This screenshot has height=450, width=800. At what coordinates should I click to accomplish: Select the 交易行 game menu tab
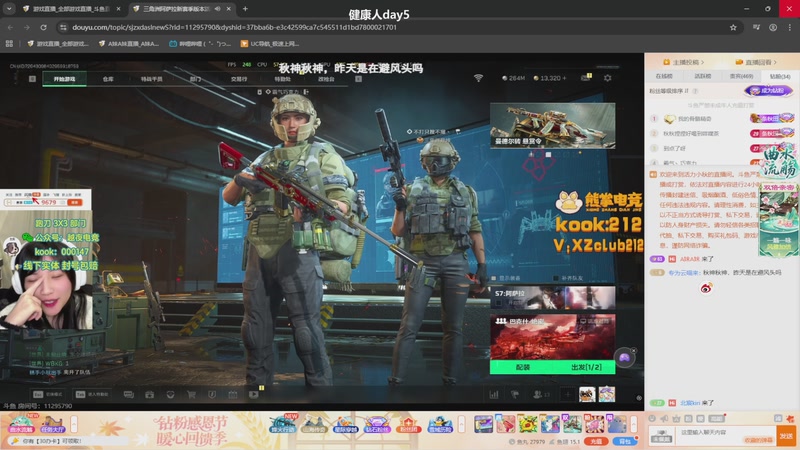tap(239, 79)
